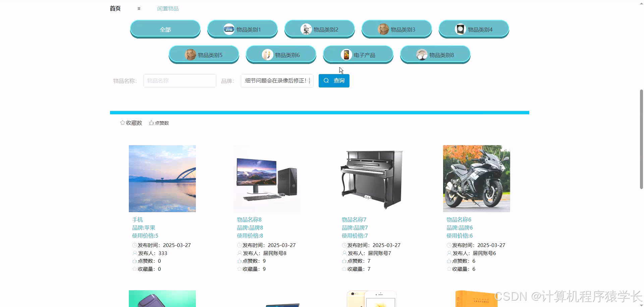Open the 物品名称7 piano listing link
The image size is (644, 307).
[353, 219]
